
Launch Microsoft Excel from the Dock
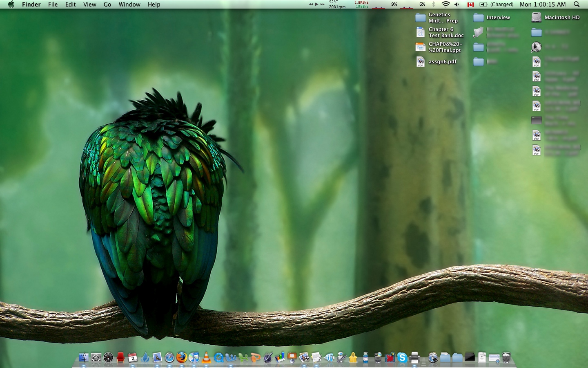[x=243, y=357]
